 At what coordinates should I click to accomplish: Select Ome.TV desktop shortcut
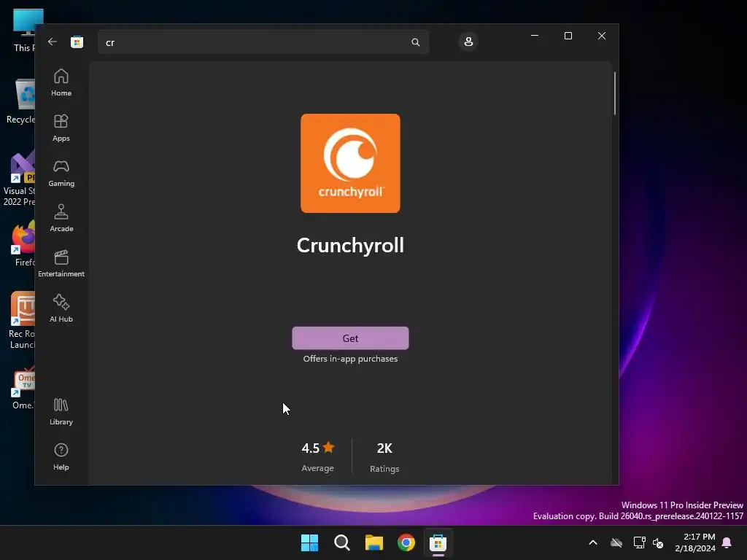[23, 388]
